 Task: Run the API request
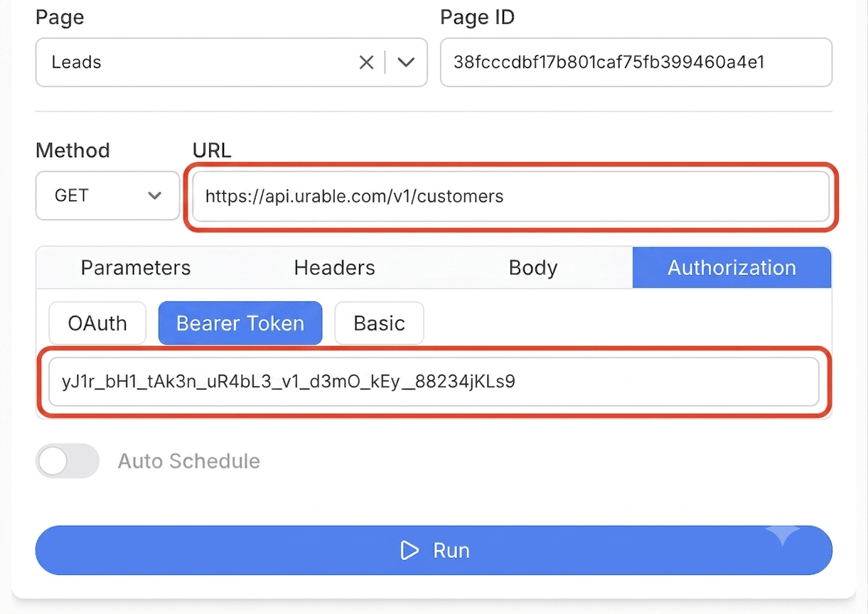434,551
